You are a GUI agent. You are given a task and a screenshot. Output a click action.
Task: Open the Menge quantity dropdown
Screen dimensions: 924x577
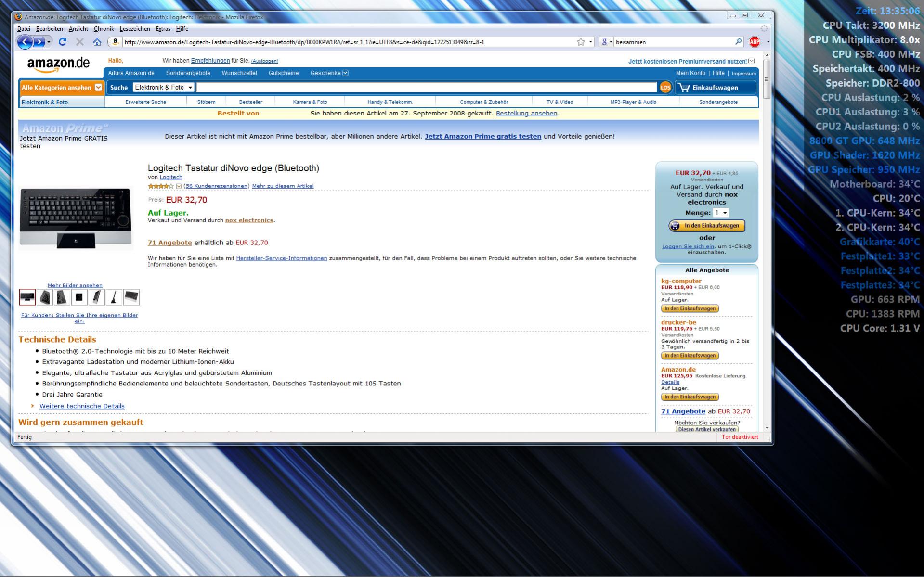click(721, 213)
